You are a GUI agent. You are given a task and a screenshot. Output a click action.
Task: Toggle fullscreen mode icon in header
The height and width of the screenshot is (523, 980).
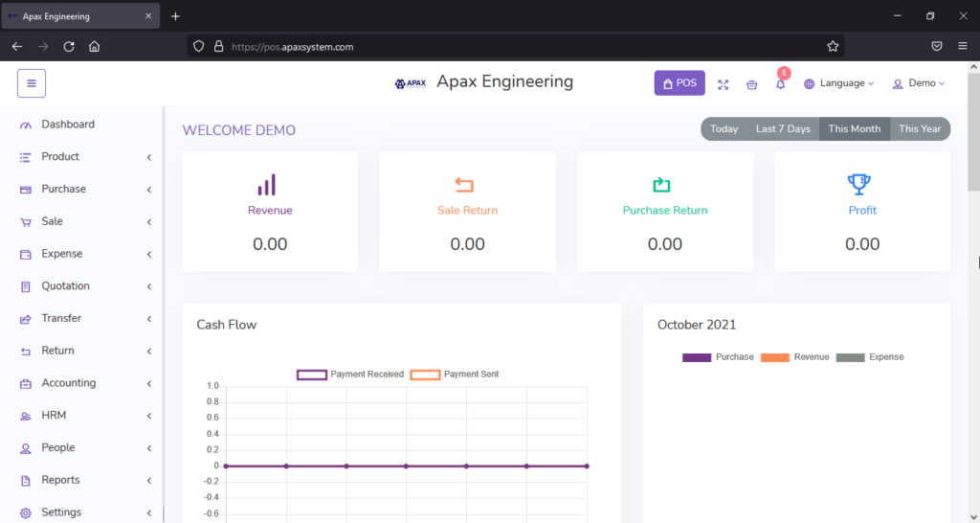click(x=724, y=84)
